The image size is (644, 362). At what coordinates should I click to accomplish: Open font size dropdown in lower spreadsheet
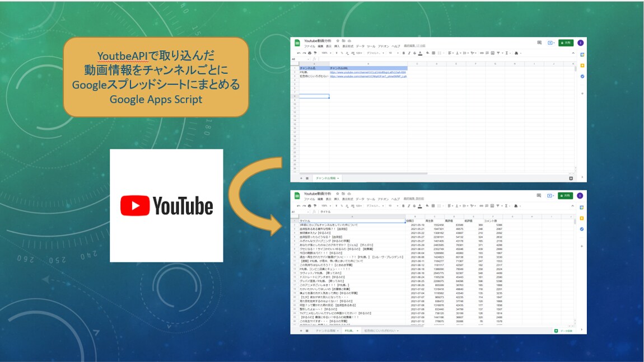[x=394, y=206]
